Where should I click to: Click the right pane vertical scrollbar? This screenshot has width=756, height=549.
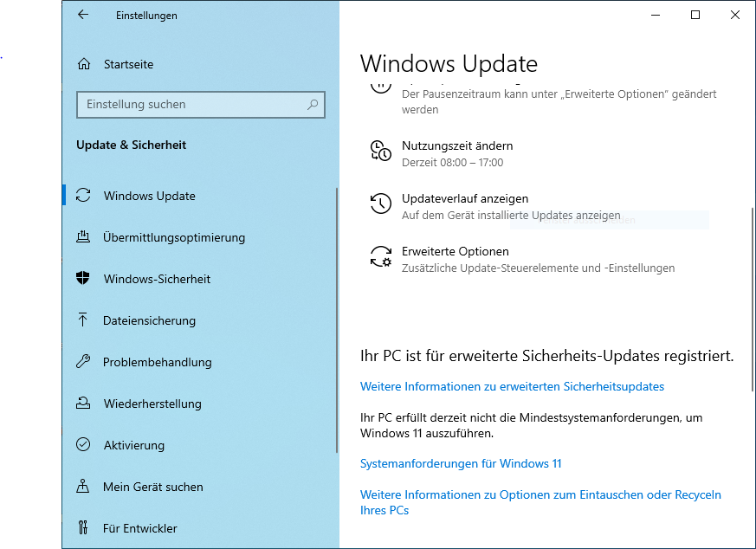tap(752, 294)
